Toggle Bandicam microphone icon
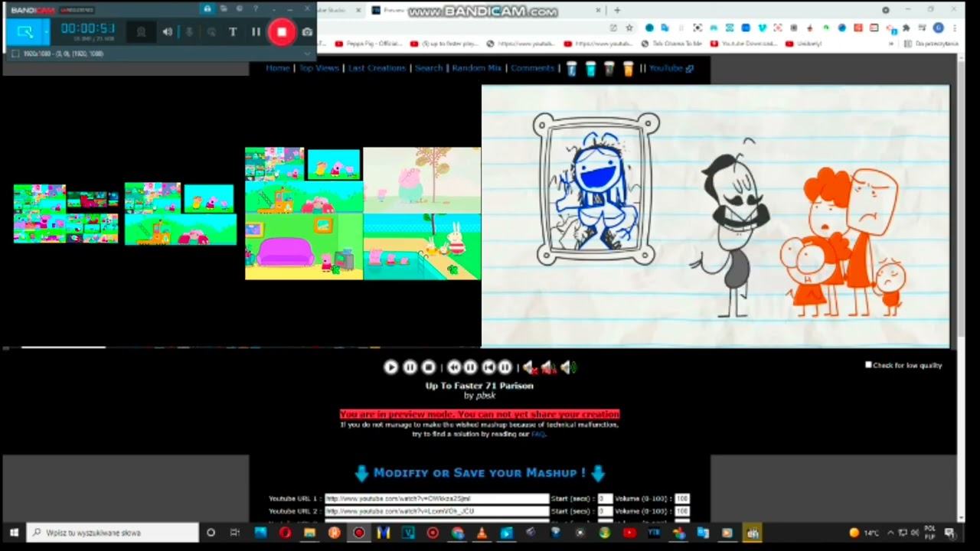Image resolution: width=980 pixels, height=551 pixels. tap(189, 32)
